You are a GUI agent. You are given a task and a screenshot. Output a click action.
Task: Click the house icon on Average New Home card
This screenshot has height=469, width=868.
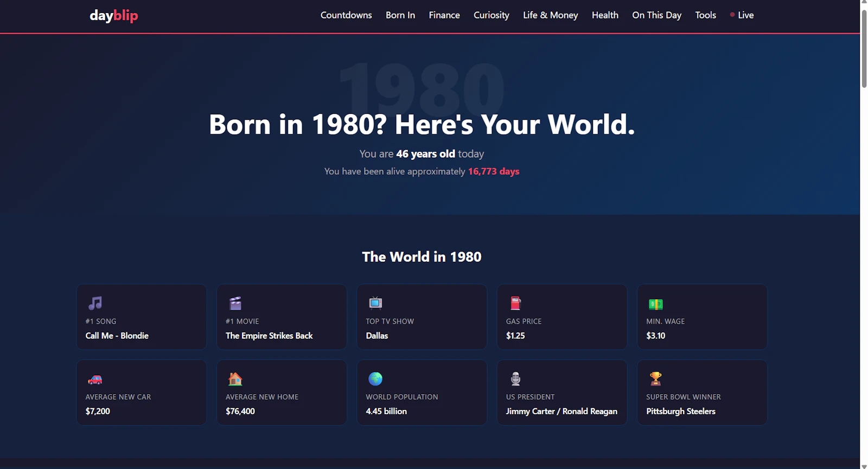click(235, 378)
